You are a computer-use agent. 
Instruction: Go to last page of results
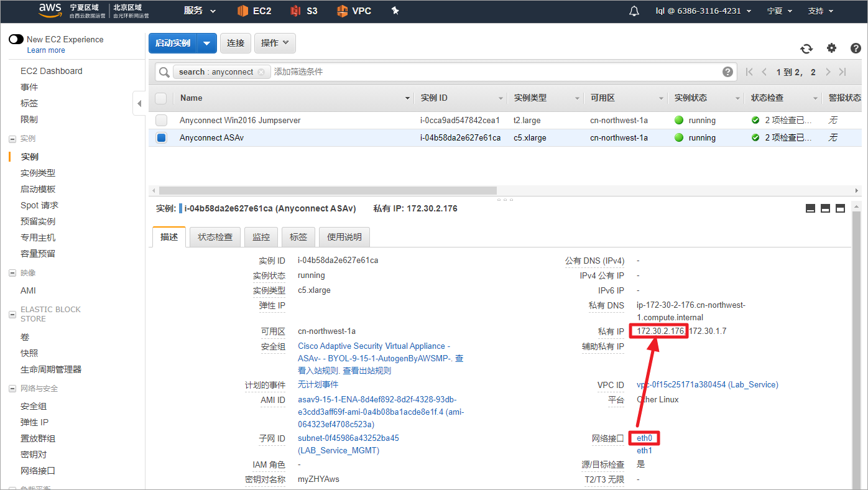coord(843,72)
